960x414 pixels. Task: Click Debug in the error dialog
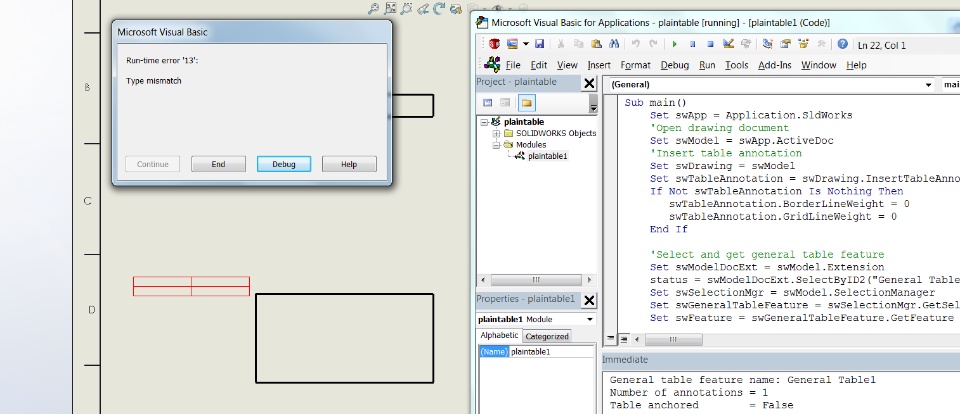click(x=283, y=164)
